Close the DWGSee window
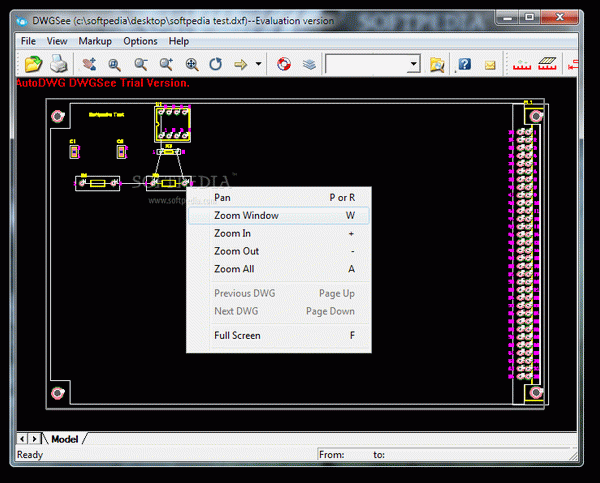 pos(559,17)
